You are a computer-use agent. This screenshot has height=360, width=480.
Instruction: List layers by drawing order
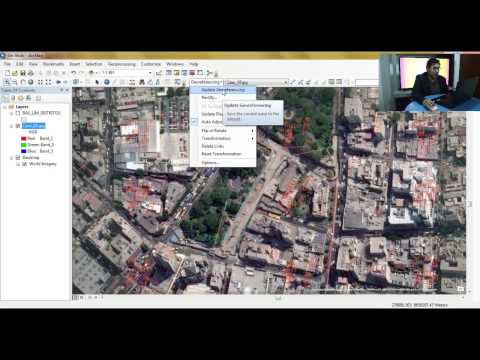tap(5, 98)
